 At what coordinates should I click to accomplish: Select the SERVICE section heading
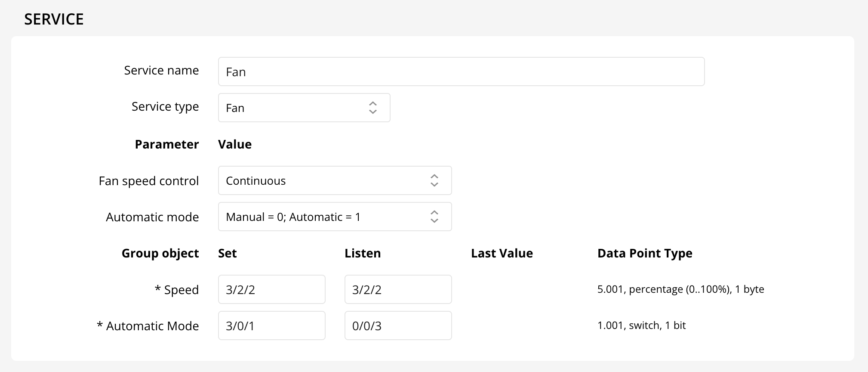click(x=54, y=19)
